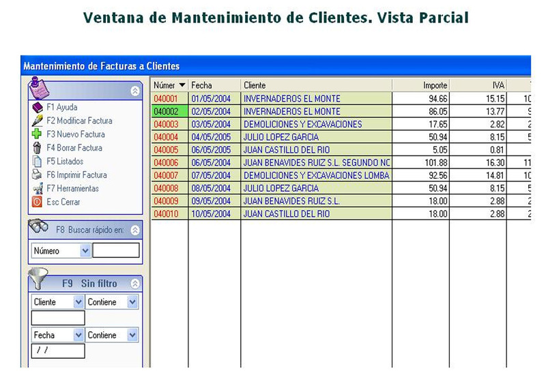Select invoice number 040008
Screen dimensions: 546x392
[x=166, y=188]
